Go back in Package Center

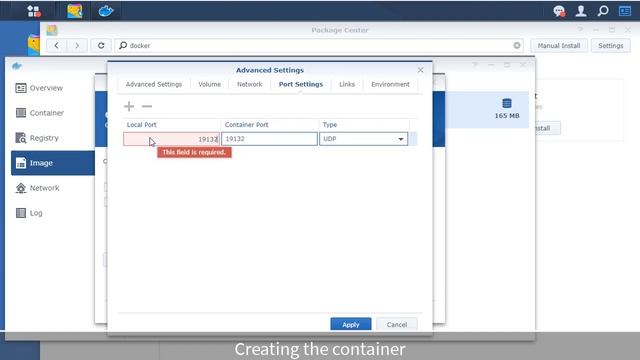click(x=56, y=45)
